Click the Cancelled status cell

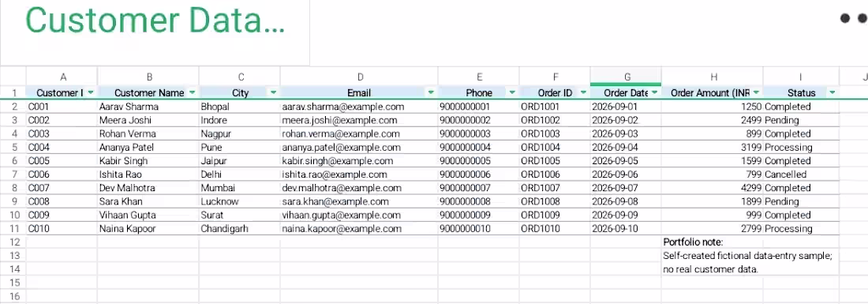(801, 175)
